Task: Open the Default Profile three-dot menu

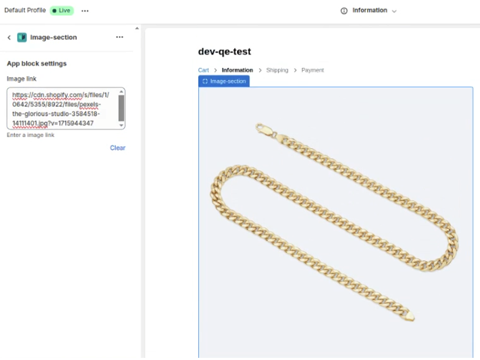Action: coord(85,11)
